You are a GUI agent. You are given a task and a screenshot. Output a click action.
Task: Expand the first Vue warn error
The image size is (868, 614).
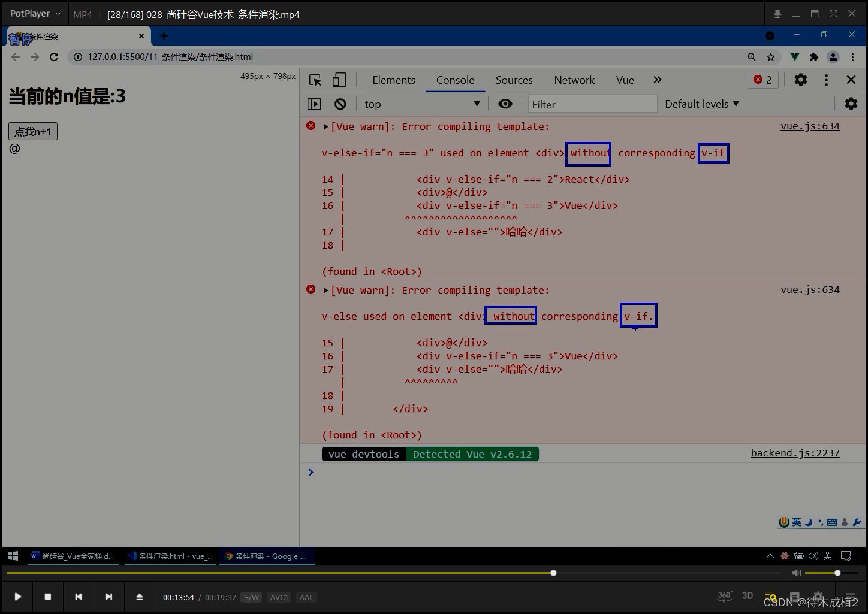(x=325, y=127)
